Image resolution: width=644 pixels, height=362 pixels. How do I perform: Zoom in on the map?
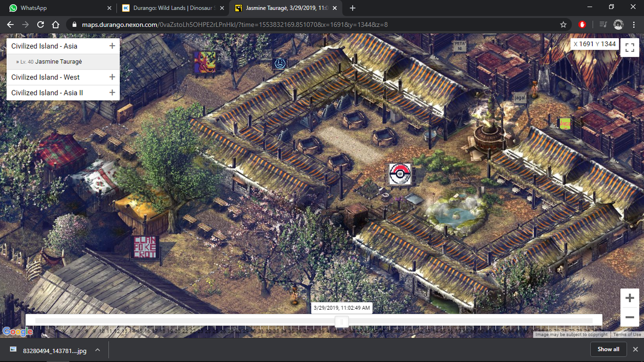coord(629,298)
